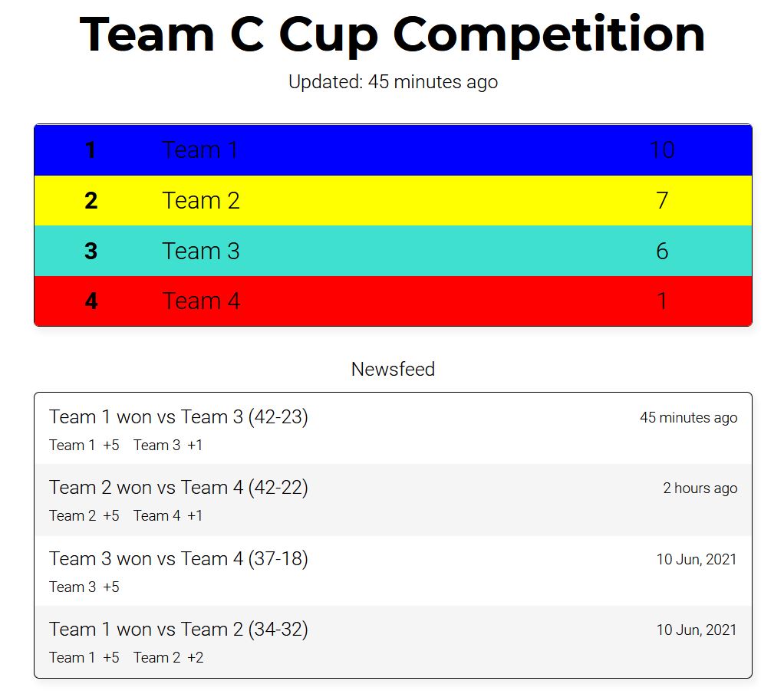
Task: Open the Team 1 won vs Team 3 entry
Action: [393, 429]
